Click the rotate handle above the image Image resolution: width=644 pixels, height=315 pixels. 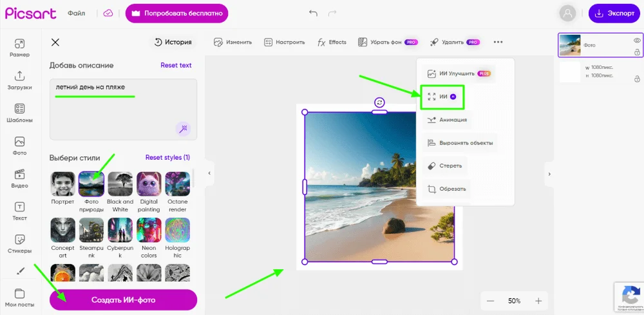[379, 102]
